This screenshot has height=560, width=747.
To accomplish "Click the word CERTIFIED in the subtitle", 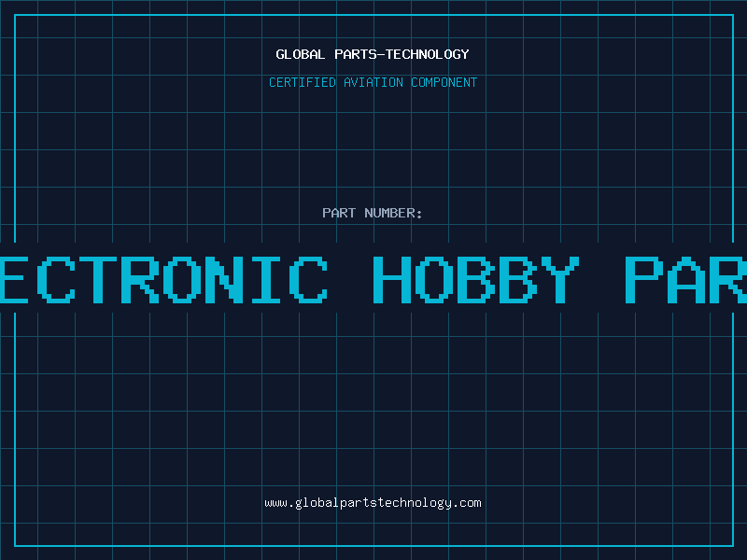I will click(x=303, y=82).
